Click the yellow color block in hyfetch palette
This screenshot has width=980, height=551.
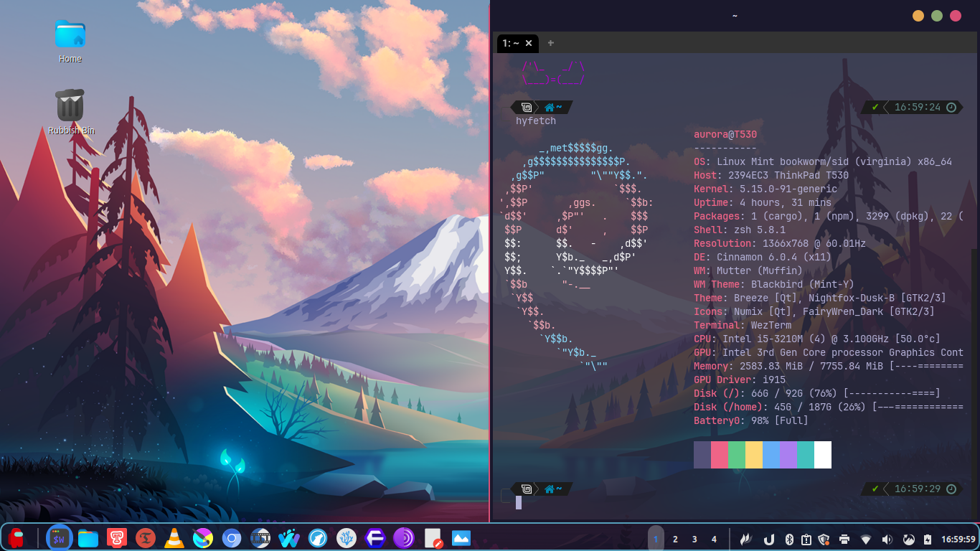754,455
